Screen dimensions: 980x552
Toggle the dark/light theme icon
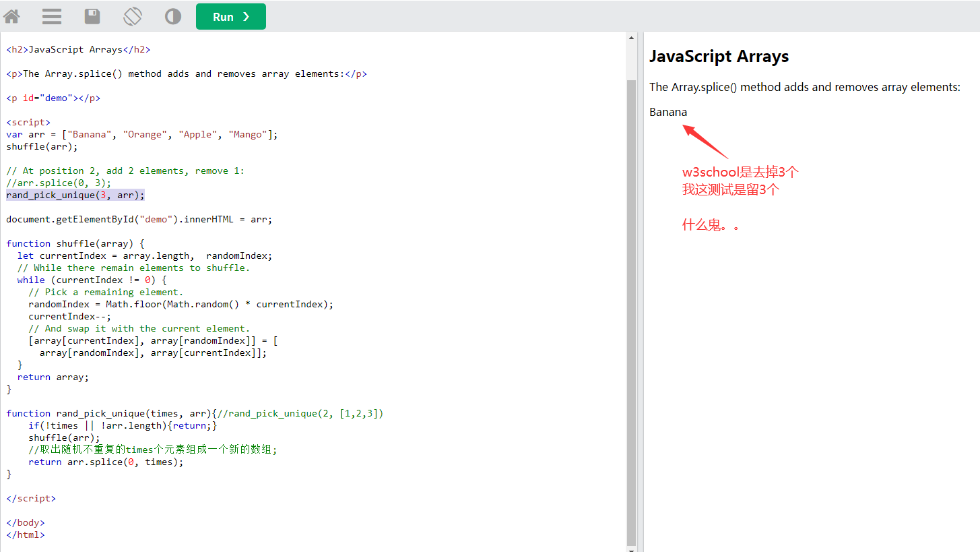click(x=173, y=16)
